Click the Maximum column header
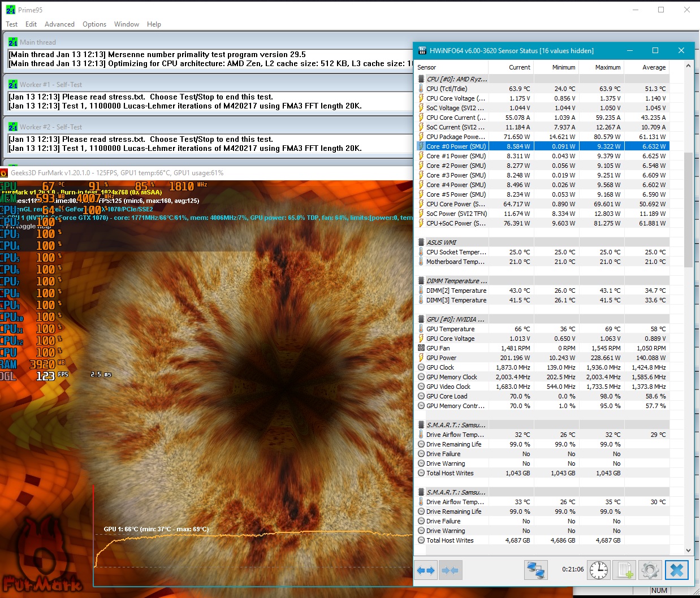700x598 pixels. tap(602, 67)
